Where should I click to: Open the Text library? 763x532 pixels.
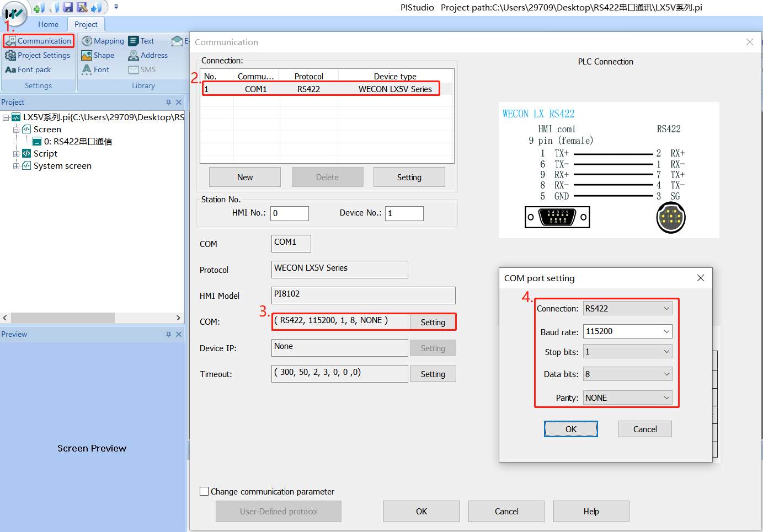tap(141, 41)
